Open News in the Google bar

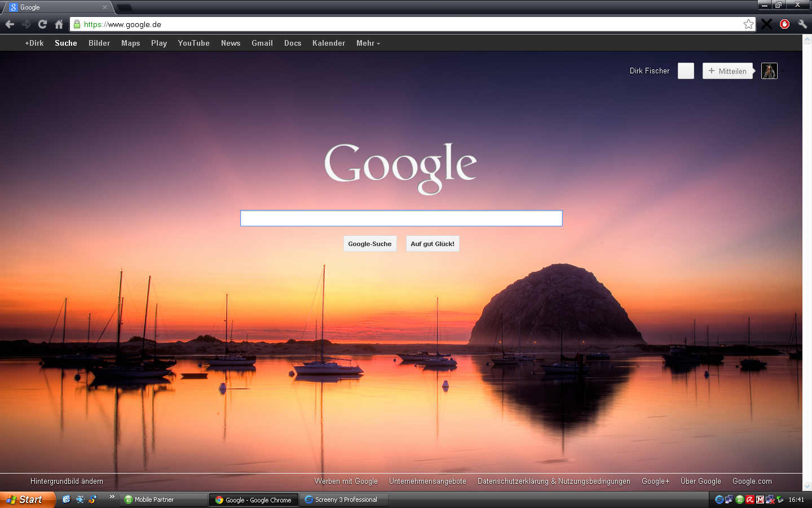(x=231, y=43)
